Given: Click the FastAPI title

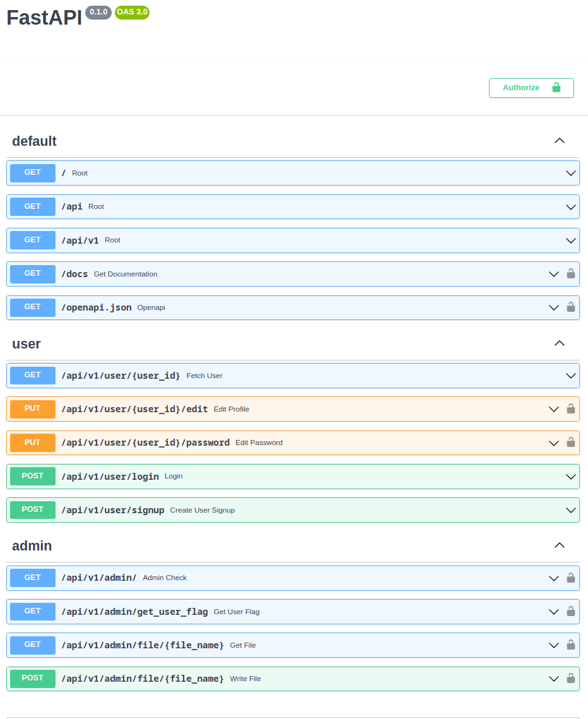Looking at the screenshot, I should click(44, 18).
